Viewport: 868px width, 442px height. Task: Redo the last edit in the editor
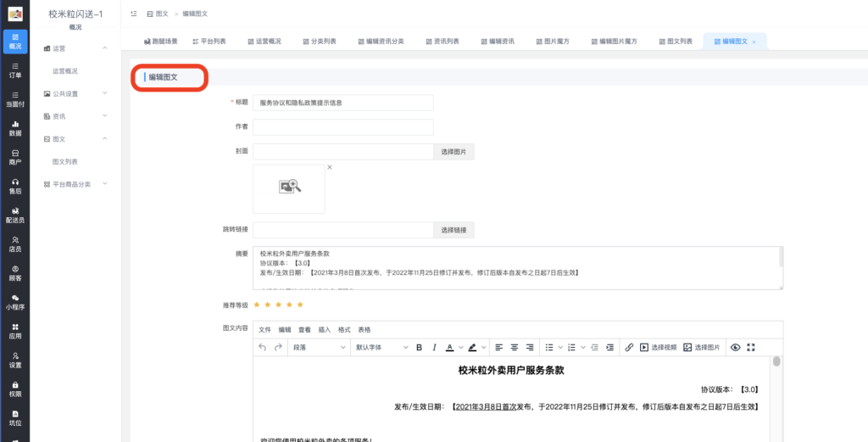click(x=278, y=347)
